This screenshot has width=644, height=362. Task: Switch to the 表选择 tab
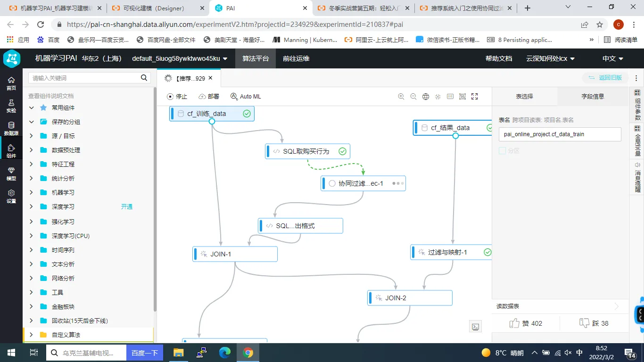click(524, 96)
